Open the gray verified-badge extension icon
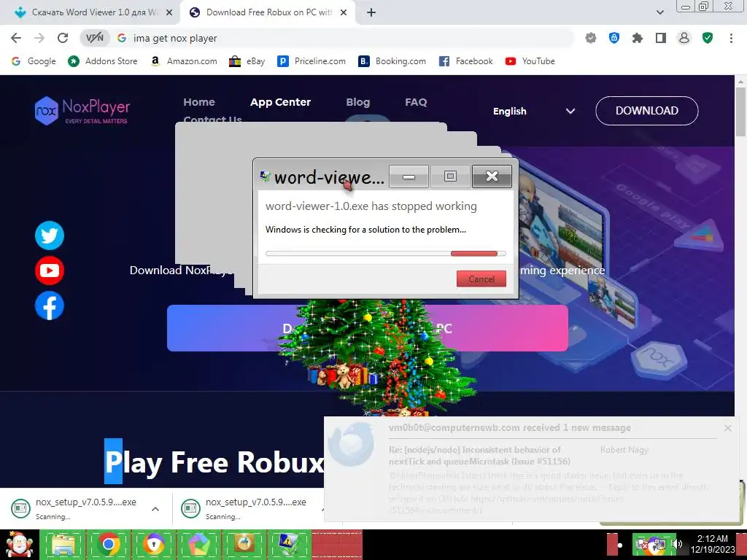Screen dimensions: 747x560 (591, 38)
